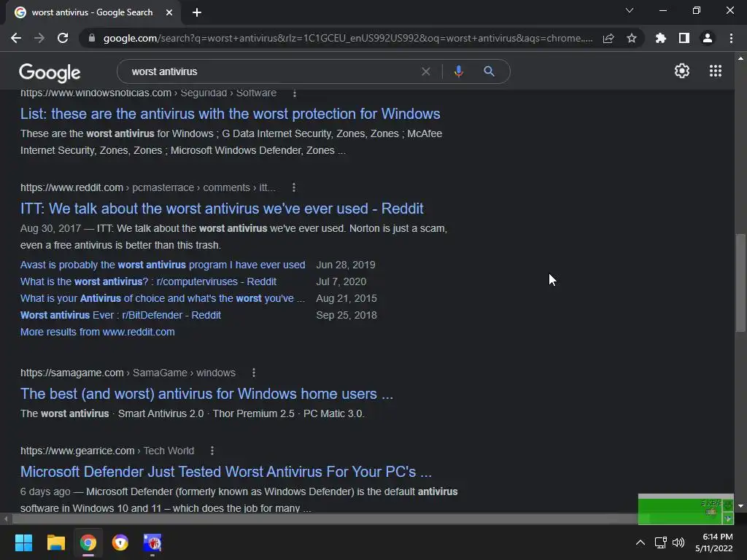Open the last pinned taskbar app
The width and height of the screenshot is (747, 560).
click(152, 542)
